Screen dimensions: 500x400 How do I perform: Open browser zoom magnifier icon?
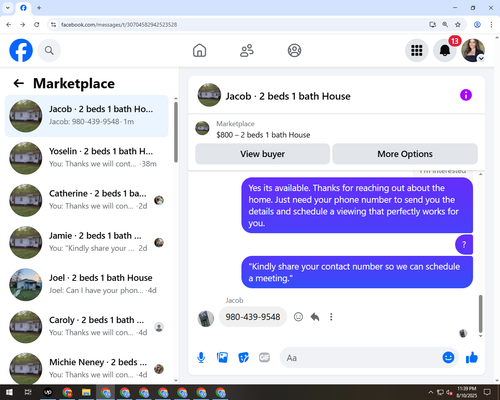tap(445, 25)
